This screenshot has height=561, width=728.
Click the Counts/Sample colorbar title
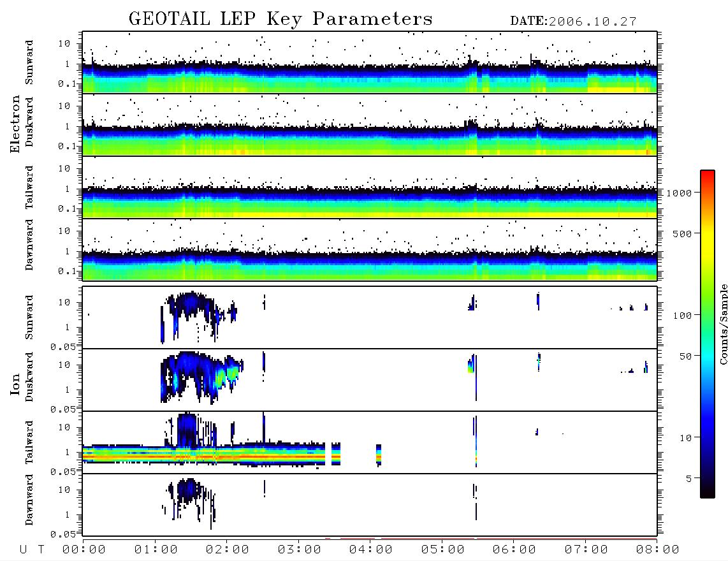coord(723,324)
